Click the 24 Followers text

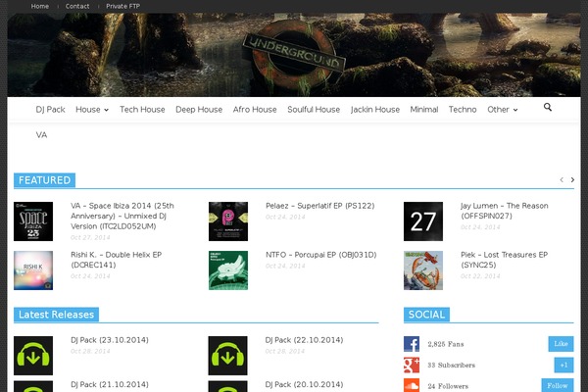coord(448,386)
